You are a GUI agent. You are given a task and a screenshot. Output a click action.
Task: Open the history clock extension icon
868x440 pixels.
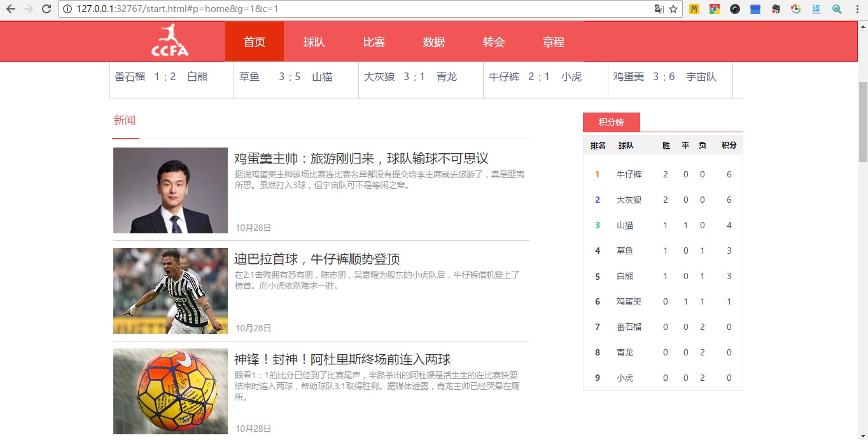tap(796, 9)
